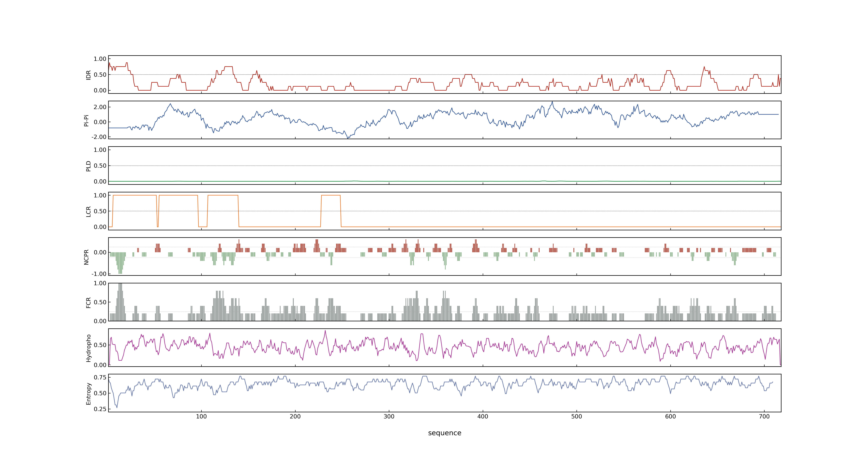
Task: Click the 0.50 tick on FCR axis
Action: pyautogui.click(x=100, y=302)
